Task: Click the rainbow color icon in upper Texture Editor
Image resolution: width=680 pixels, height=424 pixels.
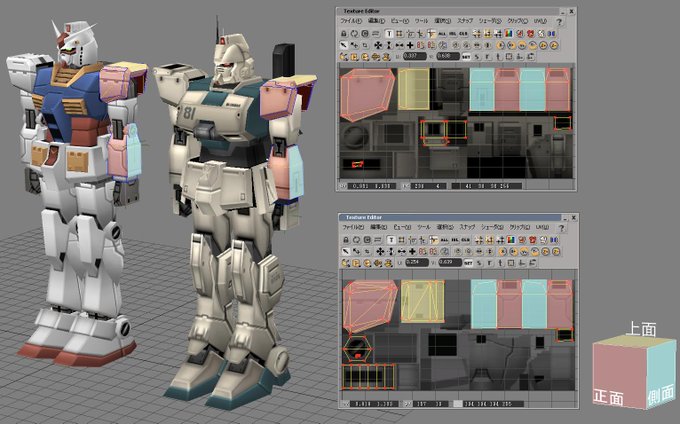Action: [509, 33]
